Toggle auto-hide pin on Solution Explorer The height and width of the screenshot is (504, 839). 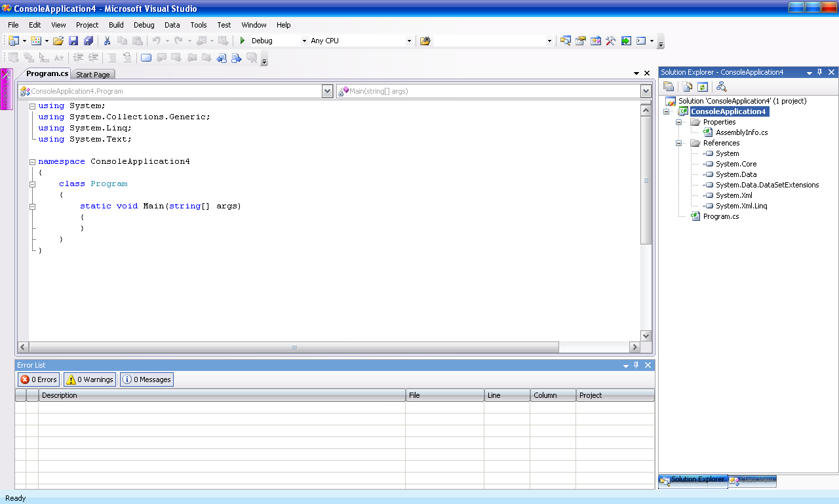[x=819, y=72]
